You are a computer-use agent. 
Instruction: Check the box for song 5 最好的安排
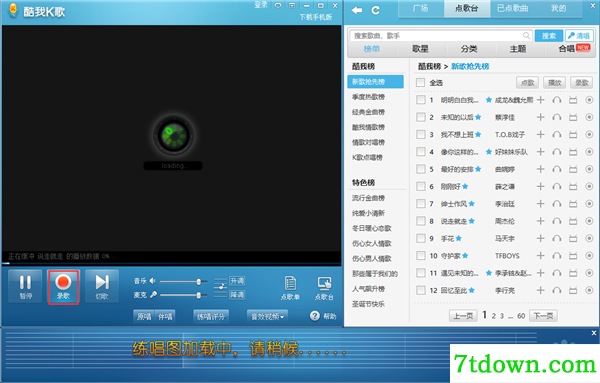421,169
